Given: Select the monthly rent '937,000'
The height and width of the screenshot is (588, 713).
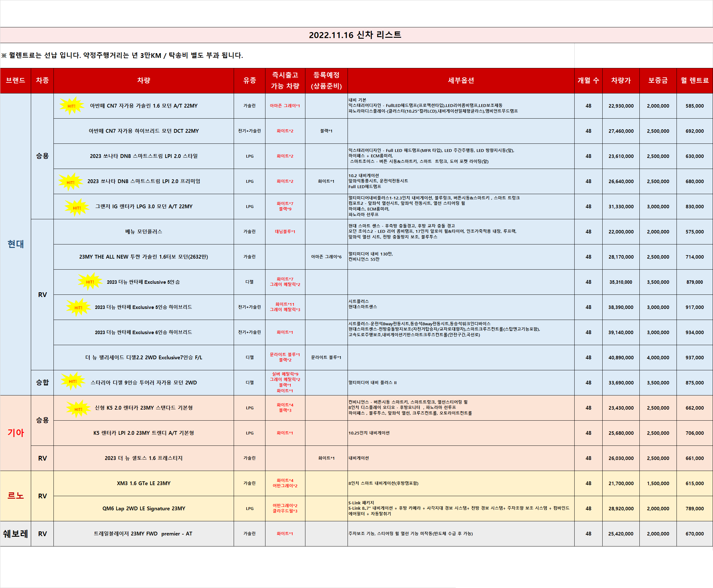Looking at the screenshot, I should [695, 358].
